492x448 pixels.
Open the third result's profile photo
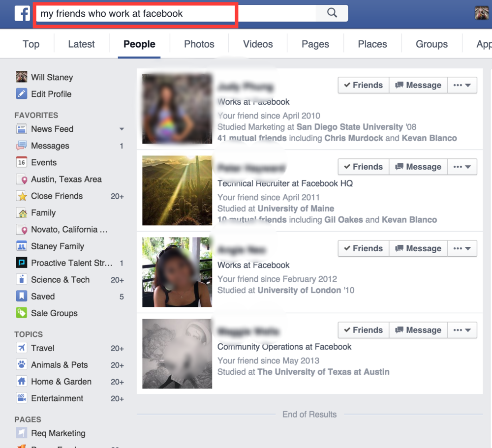tap(177, 272)
